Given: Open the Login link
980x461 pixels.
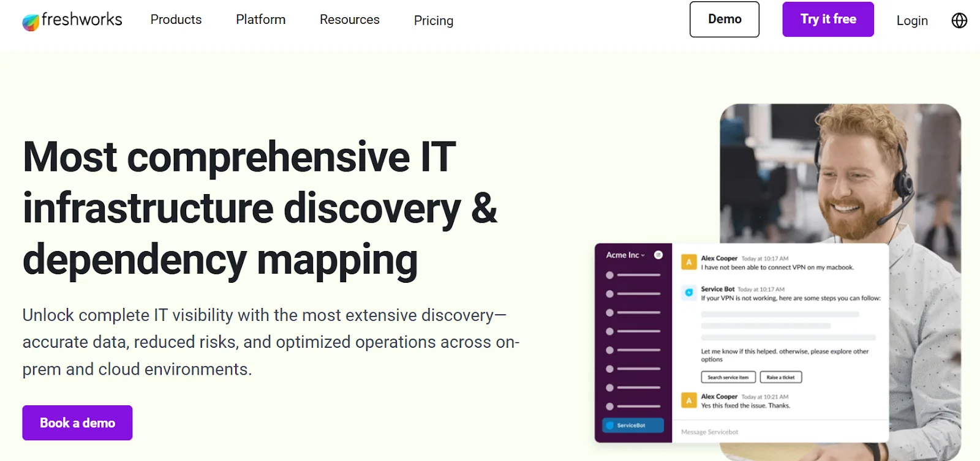Looking at the screenshot, I should [x=912, y=21].
